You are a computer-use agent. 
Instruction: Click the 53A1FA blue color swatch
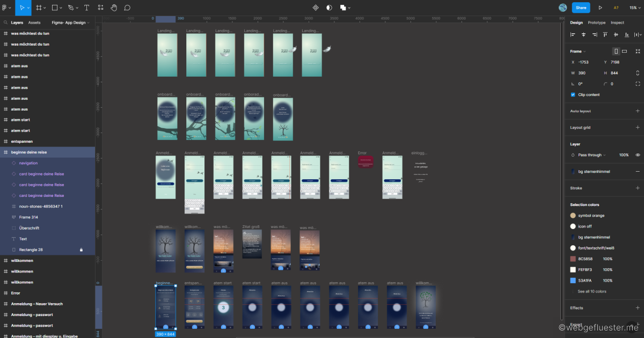[573, 281]
